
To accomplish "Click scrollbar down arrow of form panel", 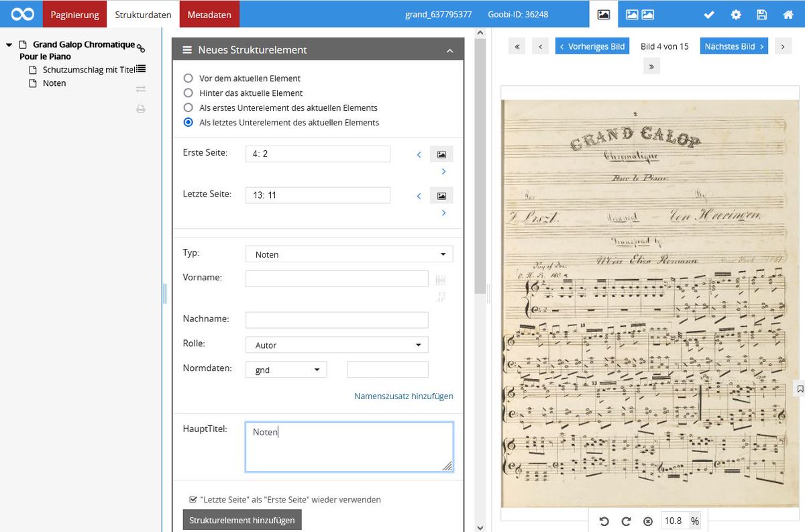I will [480, 527].
